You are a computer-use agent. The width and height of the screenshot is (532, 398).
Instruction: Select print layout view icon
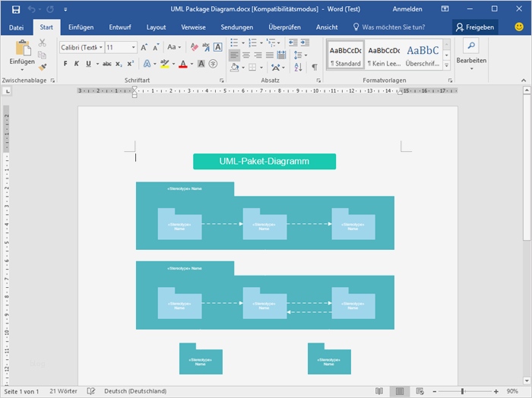[400, 391]
